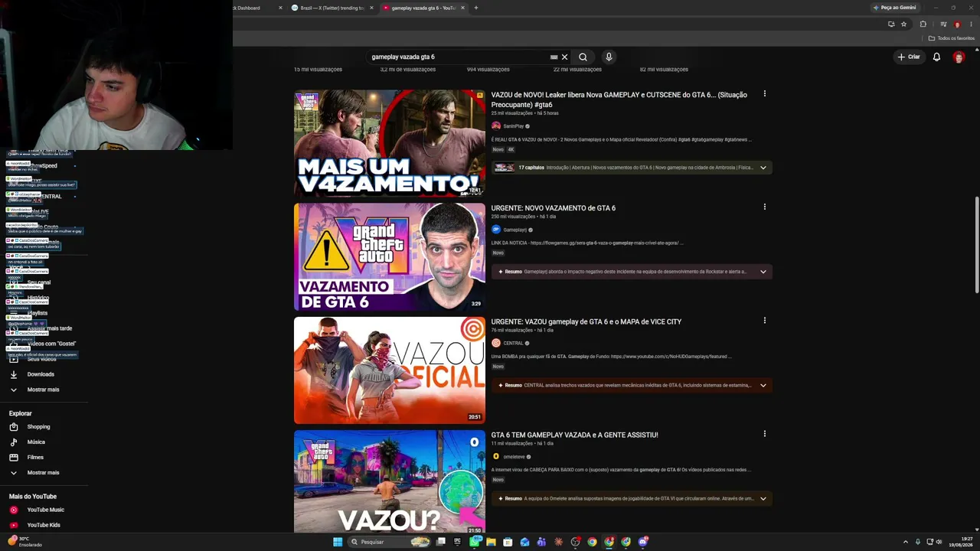Expand the CENTRAL video Resumo
This screenshot has width=980, height=551.
coord(763,385)
